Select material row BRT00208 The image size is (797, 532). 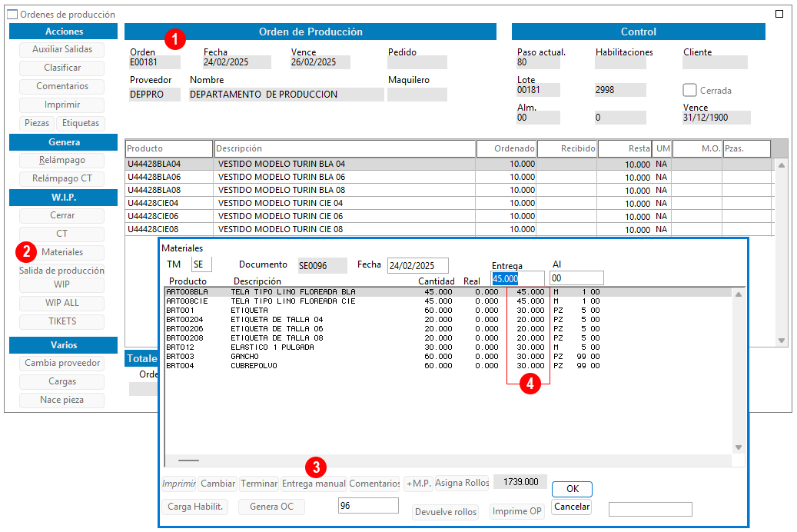(x=448, y=337)
